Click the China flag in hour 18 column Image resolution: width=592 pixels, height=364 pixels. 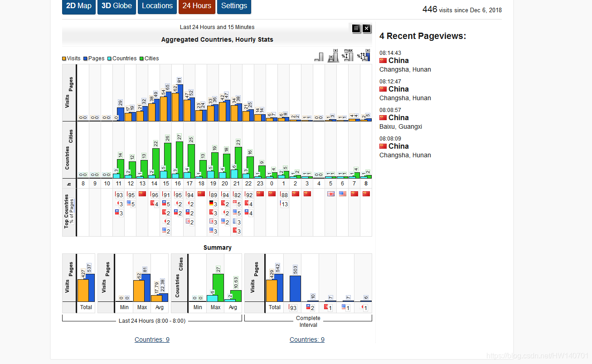pyautogui.click(x=201, y=194)
